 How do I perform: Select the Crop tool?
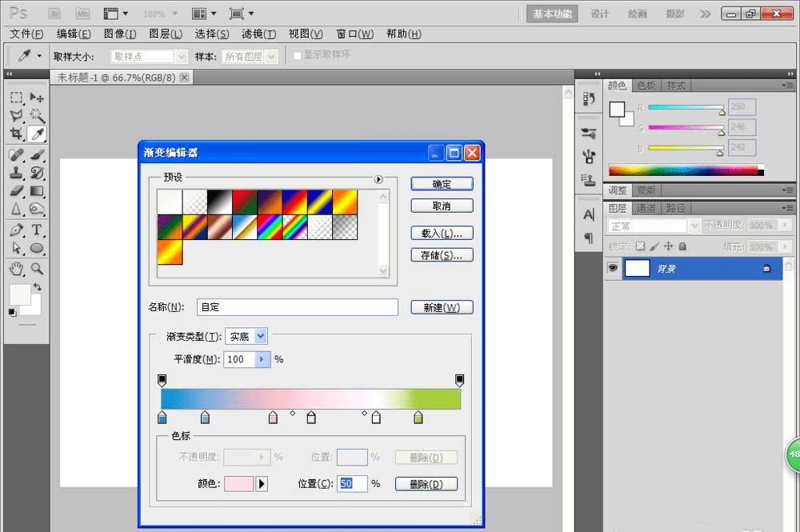pos(16,134)
